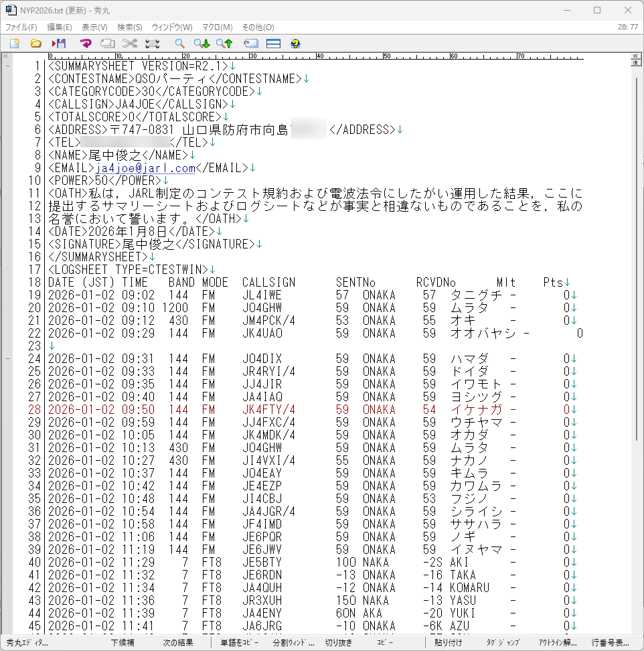The width and height of the screenshot is (644, 651).
Task: Click callsign JK4FTY/4 in red line
Action: coord(268,410)
